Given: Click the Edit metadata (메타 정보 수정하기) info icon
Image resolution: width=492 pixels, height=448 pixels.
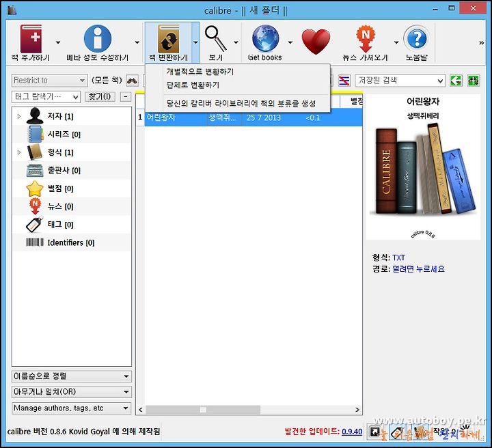Looking at the screenshot, I should coord(98,39).
